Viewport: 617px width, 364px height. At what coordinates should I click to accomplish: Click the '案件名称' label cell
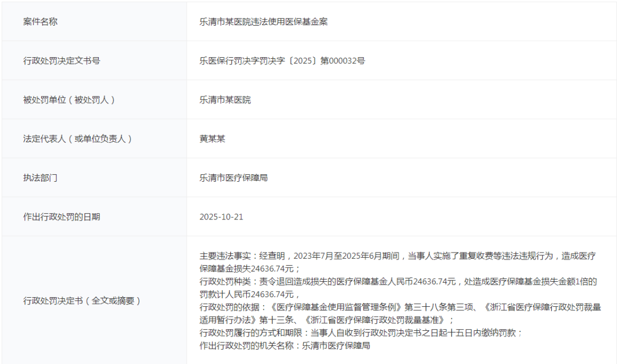tap(41, 22)
